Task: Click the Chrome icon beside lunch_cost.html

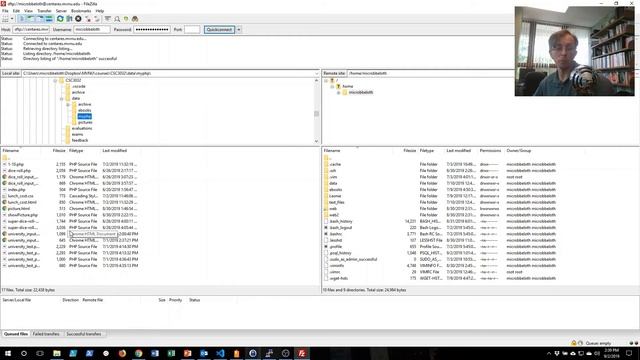Action: [4, 202]
